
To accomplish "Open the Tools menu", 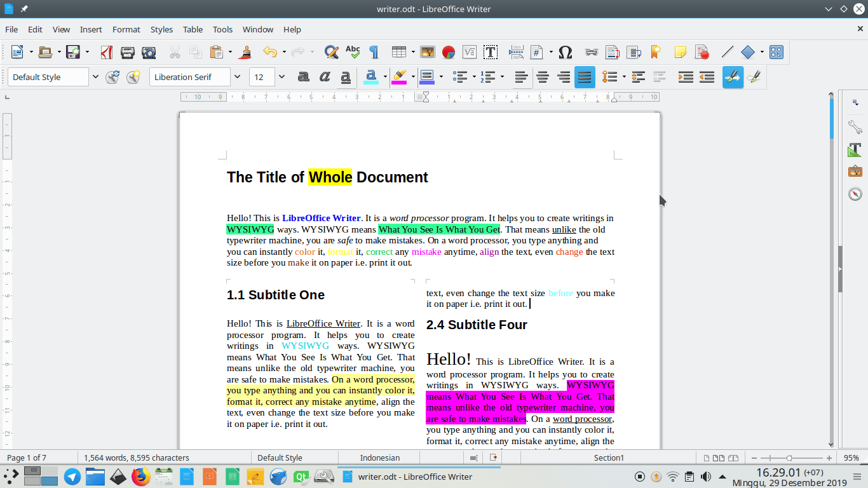I will (x=222, y=29).
